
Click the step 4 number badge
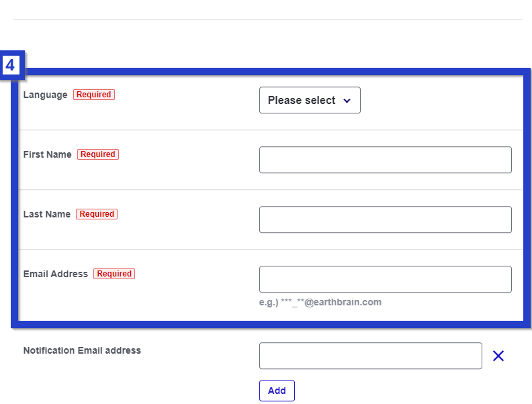click(x=11, y=65)
